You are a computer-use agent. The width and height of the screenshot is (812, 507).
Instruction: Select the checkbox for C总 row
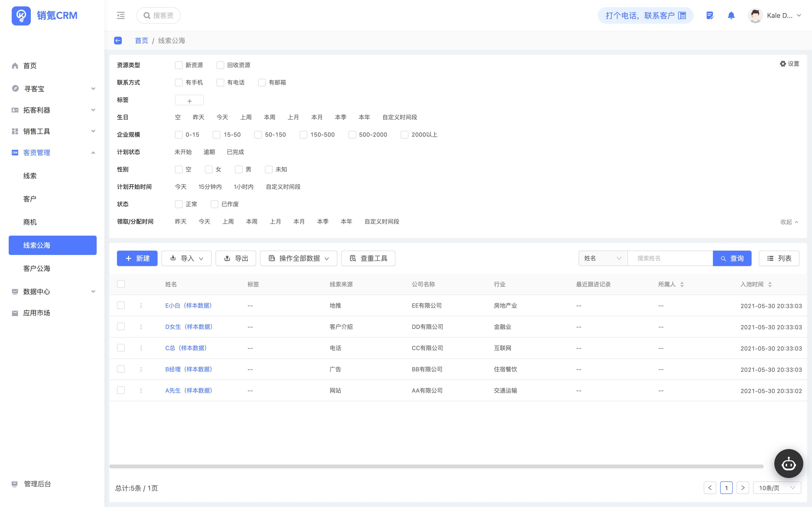point(121,348)
